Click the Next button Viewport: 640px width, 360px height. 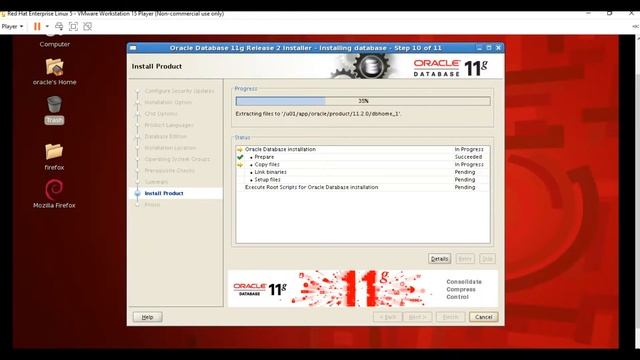click(x=418, y=317)
